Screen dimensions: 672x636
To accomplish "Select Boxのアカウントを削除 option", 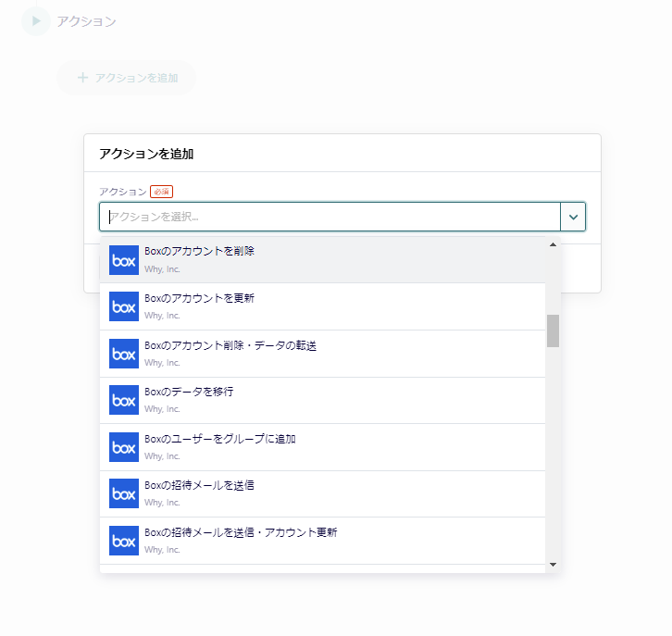I will click(322, 260).
